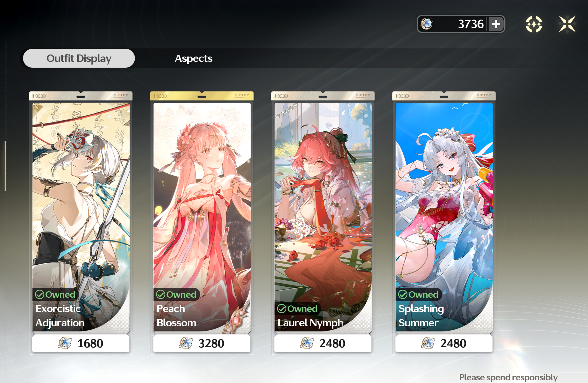Close the outfit shop with the X
The height and width of the screenshot is (383, 588).
tap(567, 24)
